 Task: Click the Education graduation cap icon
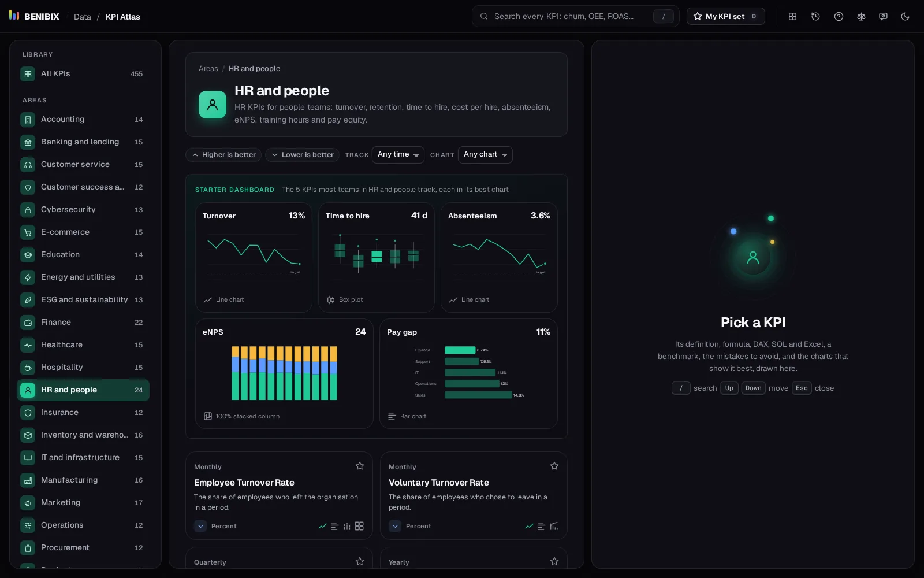coord(28,255)
